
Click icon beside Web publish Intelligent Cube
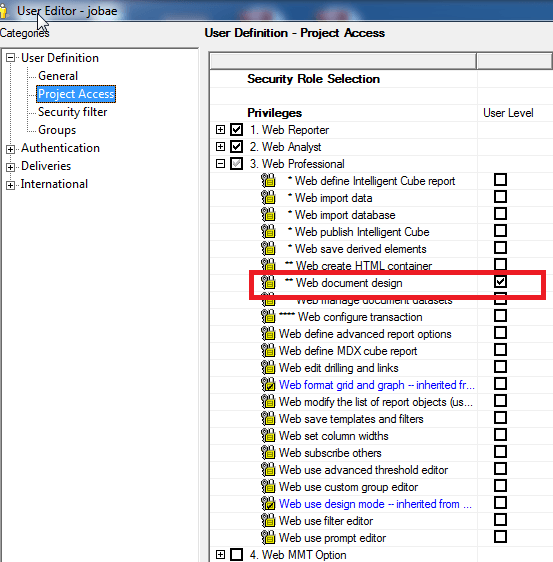tap(268, 232)
